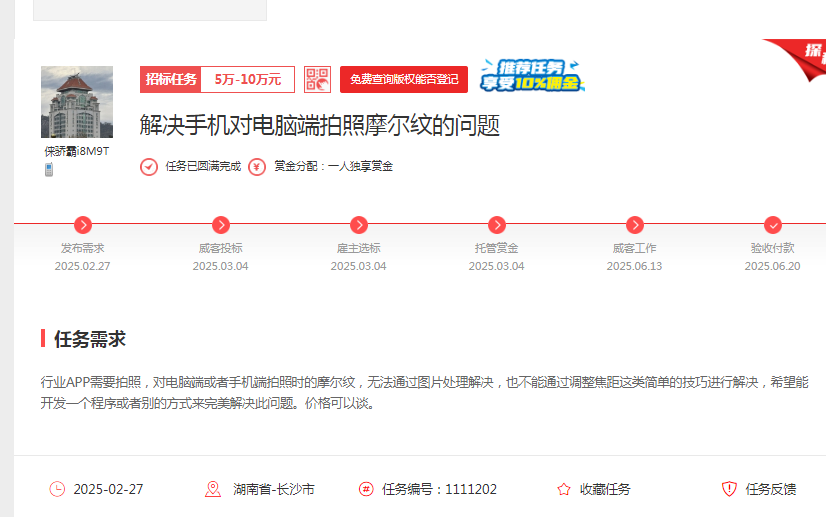
Task: Click 免费查询版权能否登记 red button
Action: 404,80
